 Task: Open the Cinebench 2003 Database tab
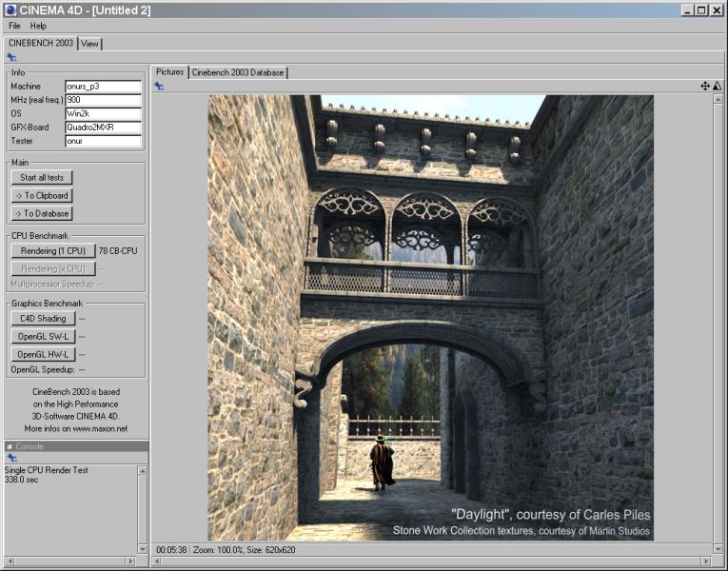(238, 72)
